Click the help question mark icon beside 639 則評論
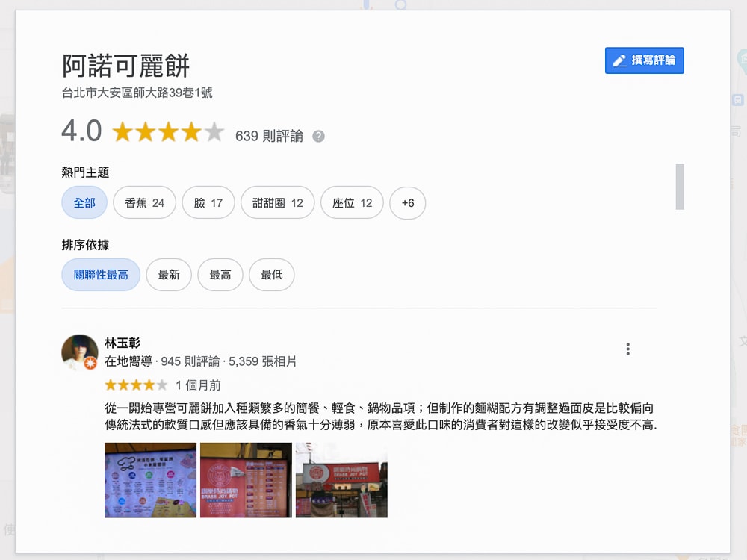The image size is (747, 560). pyautogui.click(x=318, y=136)
